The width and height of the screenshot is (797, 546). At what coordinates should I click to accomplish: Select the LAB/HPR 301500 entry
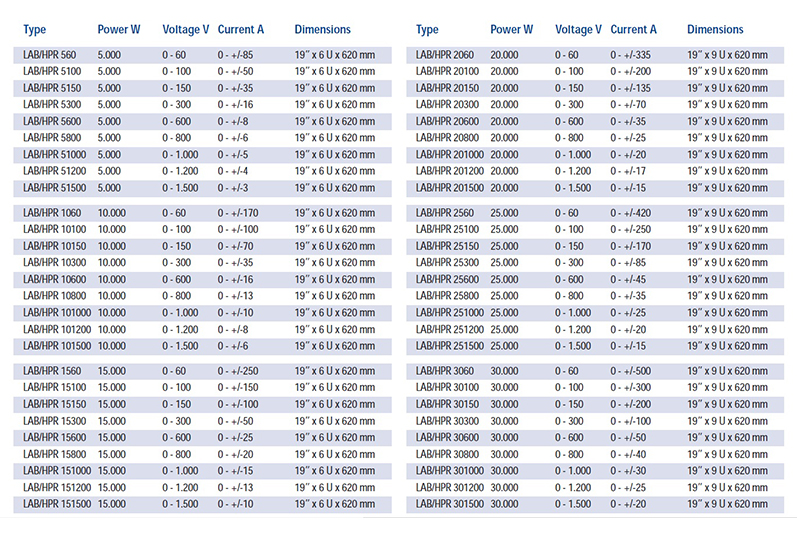click(x=450, y=504)
